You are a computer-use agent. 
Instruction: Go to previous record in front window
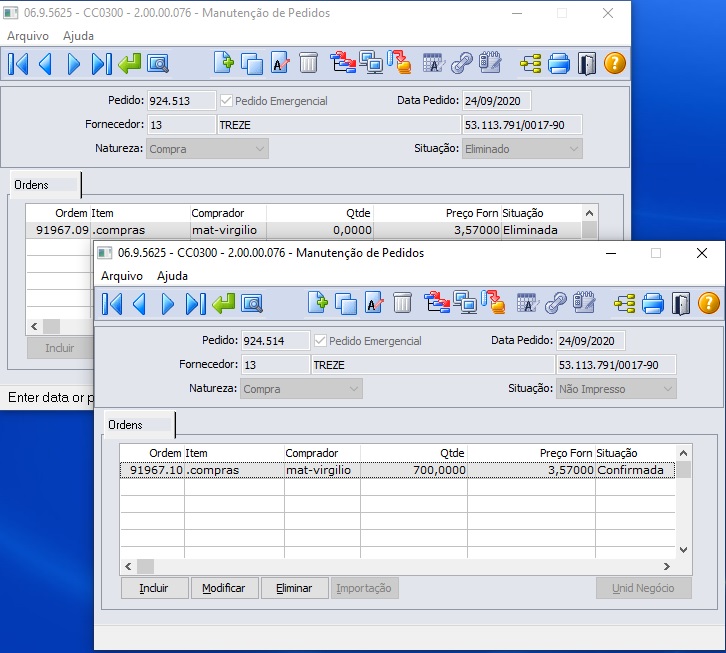pyautogui.click(x=139, y=304)
